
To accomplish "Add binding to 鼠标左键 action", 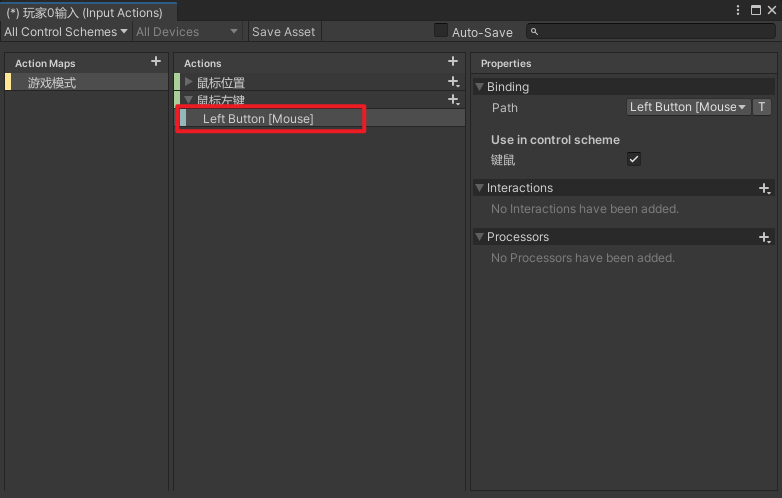I will (x=453, y=100).
